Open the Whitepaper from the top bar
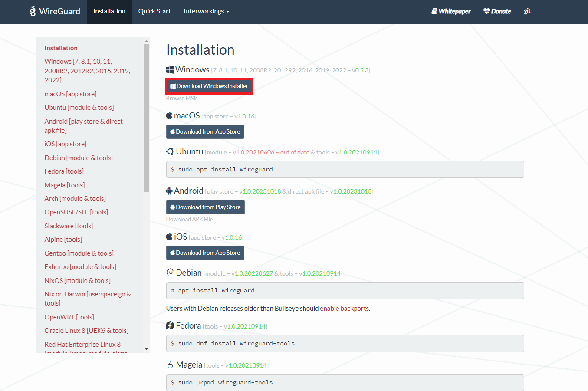Viewport: 588px width, 391px height. [x=451, y=11]
